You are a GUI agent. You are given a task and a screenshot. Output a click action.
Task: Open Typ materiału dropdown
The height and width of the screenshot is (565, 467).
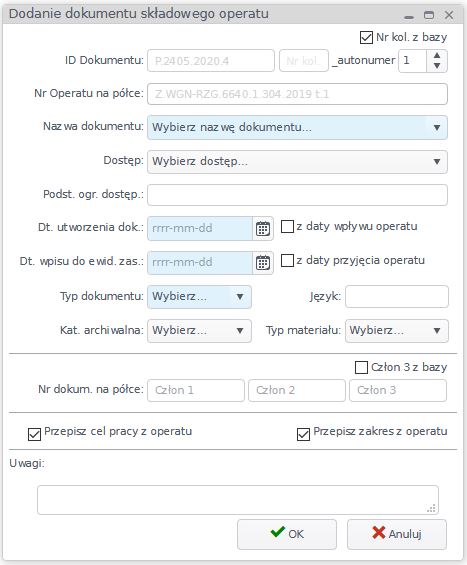coord(397,331)
